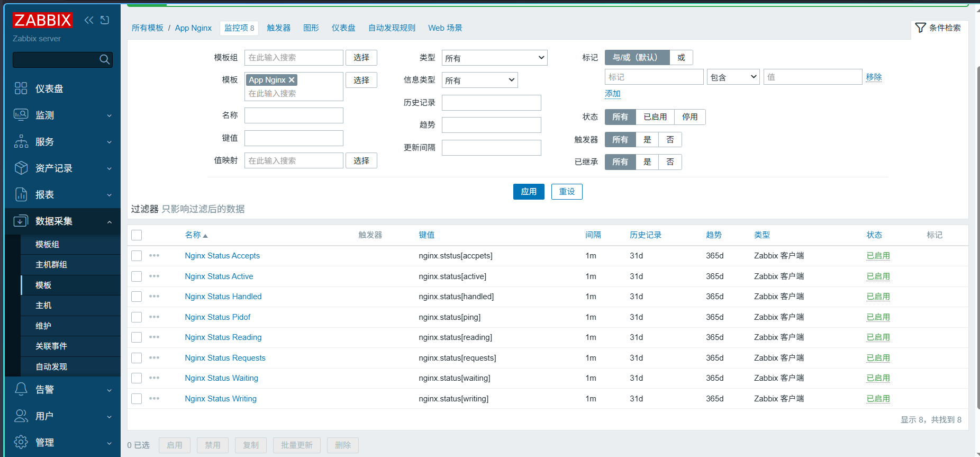Click the 监测 monitoring icon
Screen dimensions: 980x457
click(x=21, y=115)
